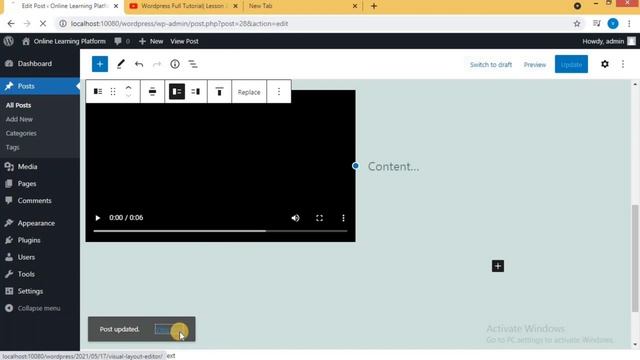Image resolution: width=640 pixels, height=360 pixels.
Task: Click Switch to draft
Action: click(491, 64)
